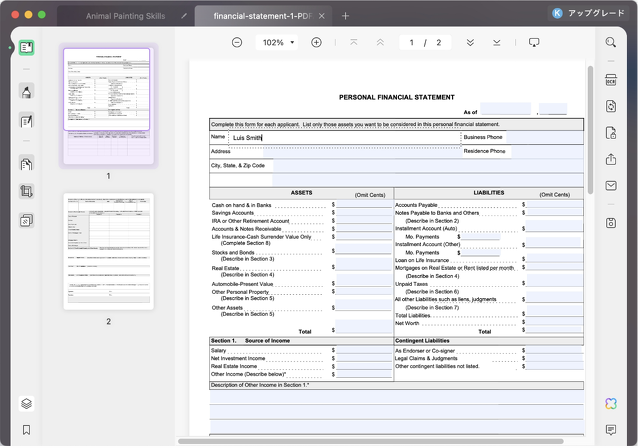Switch to Animal Painting Skills tab
This screenshot has height=448, width=640.
tap(125, 16)
